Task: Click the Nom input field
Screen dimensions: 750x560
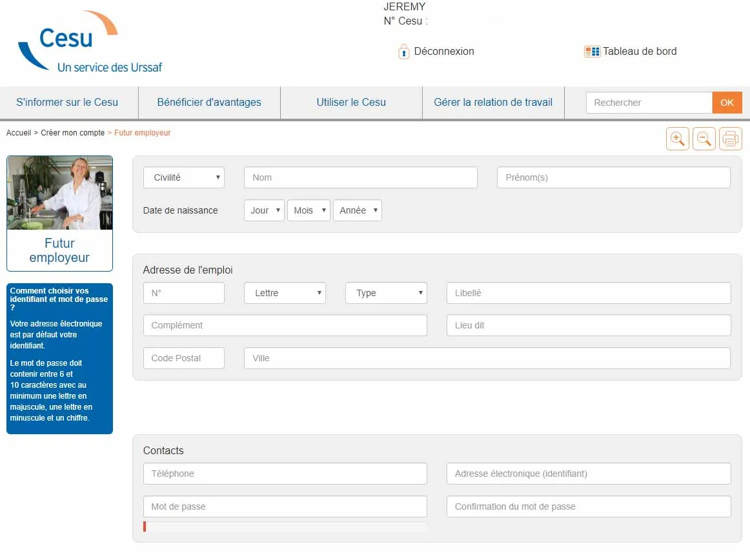Action: pos(360,177)
